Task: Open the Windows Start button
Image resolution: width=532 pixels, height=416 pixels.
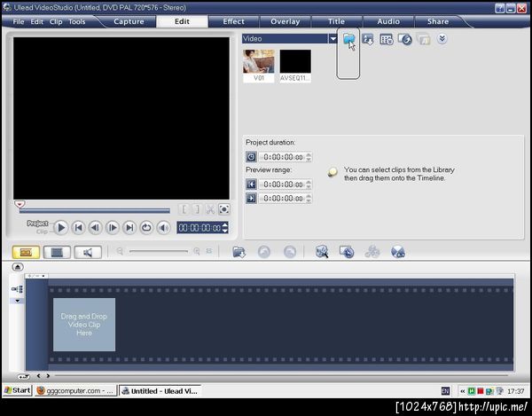Action: [x=18, y=390]
